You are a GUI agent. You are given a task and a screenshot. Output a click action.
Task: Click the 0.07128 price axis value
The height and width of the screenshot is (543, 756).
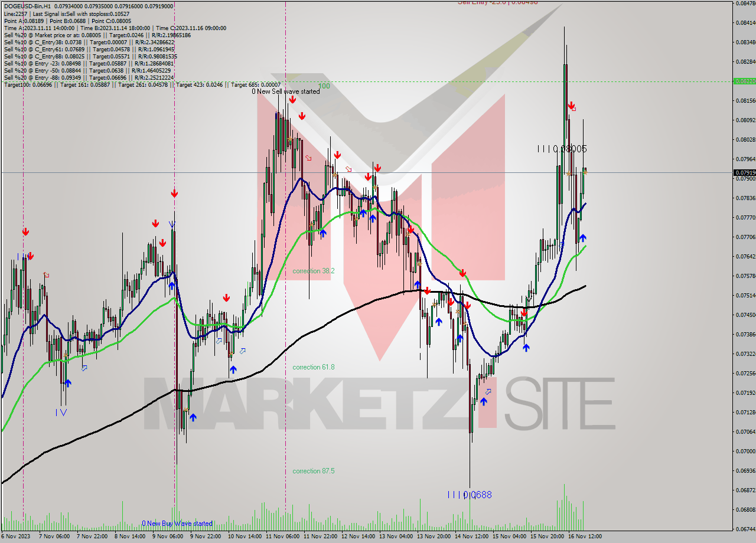tap(745, 412)
